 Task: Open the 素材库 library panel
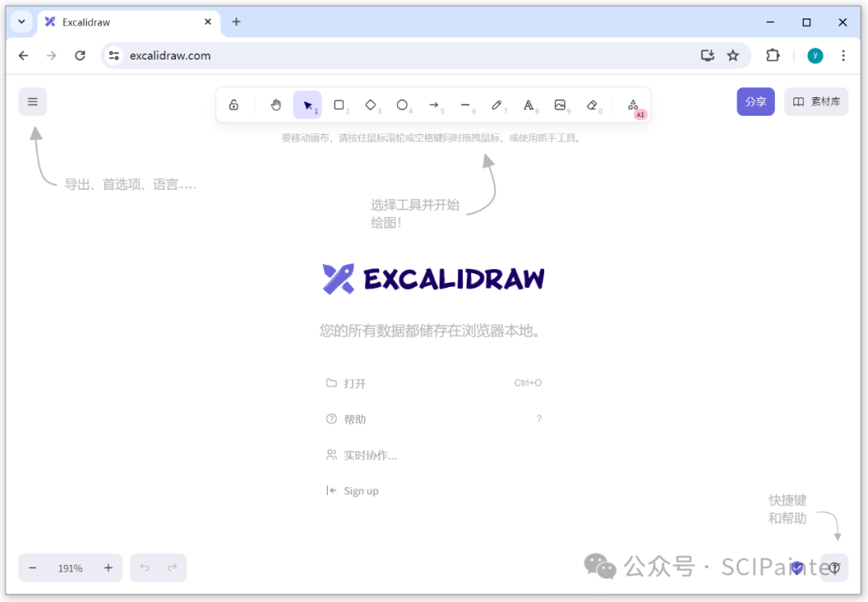pos(816,102)
